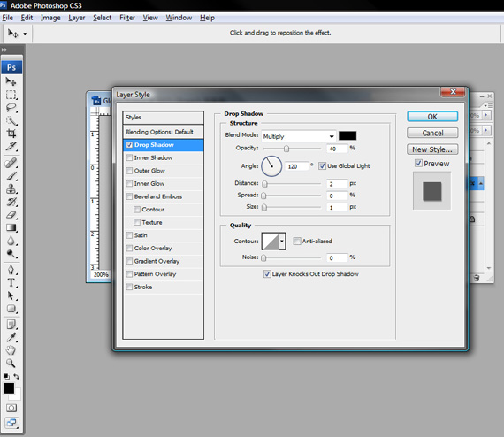
Task: Select the Zoom tool in toolbox
Action: point(11,364)
